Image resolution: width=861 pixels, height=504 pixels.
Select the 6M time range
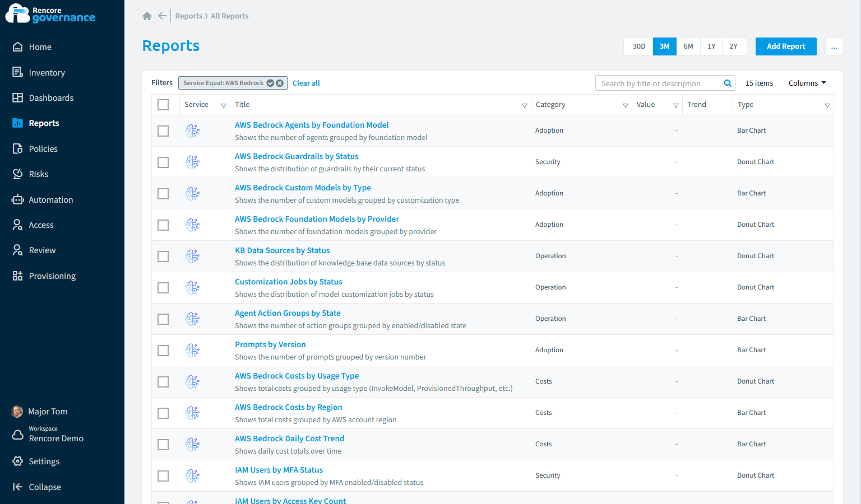point(688,46)
